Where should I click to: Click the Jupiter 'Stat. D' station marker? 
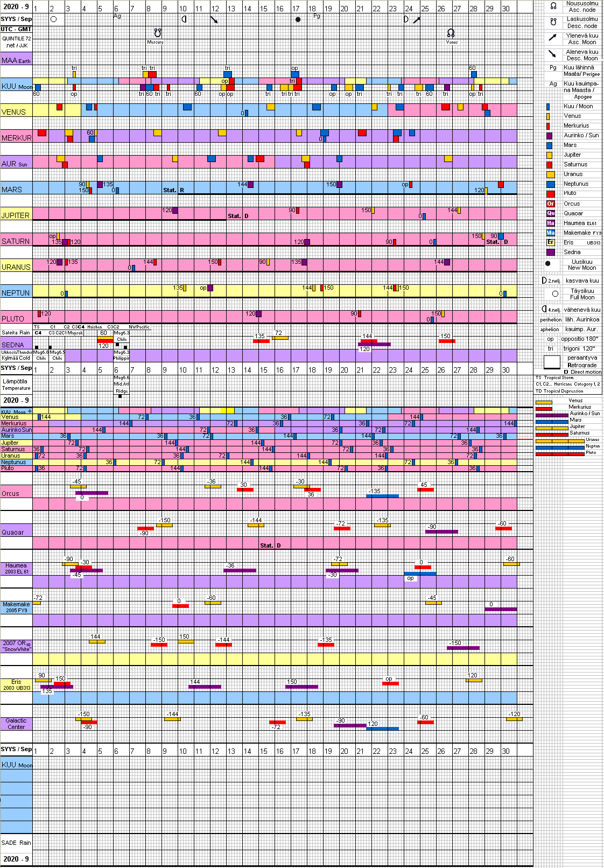coord(237,216)
